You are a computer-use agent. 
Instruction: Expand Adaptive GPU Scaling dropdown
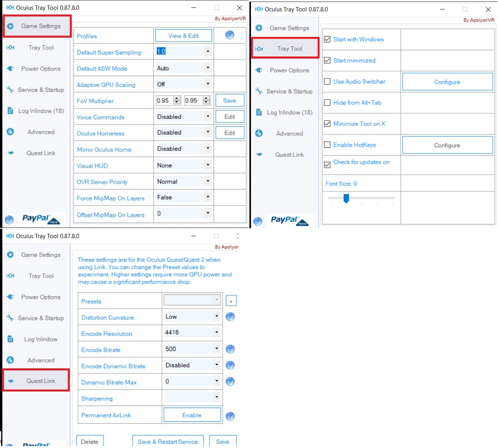(x=208, y=84)
